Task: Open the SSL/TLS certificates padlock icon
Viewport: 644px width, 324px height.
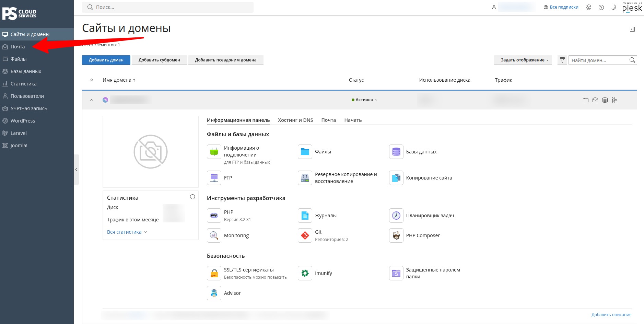Action: 214,273
